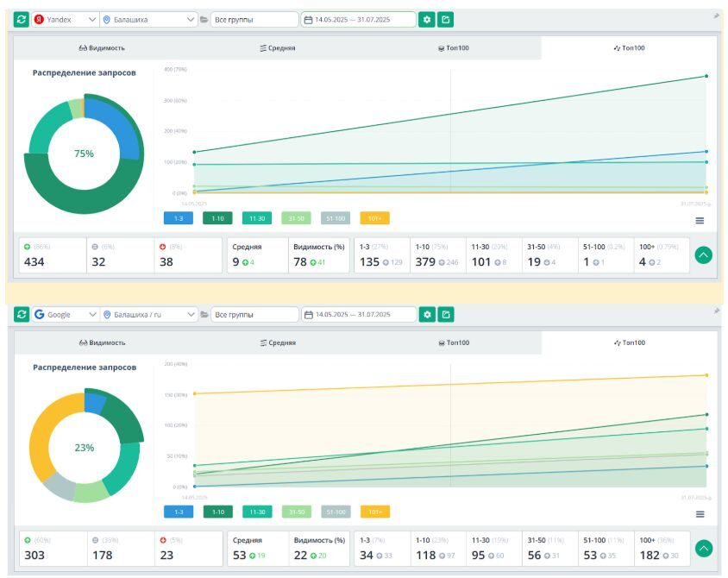Screen dimensions: 728x578
Task: Toggle the 11-30 legend series in the Yandex chart
Action: coord(257,218)
